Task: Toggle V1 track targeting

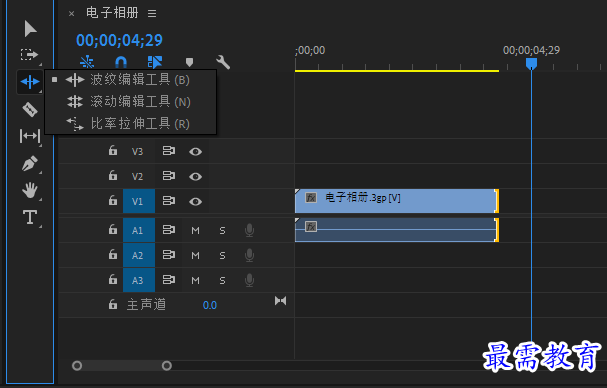Action: coord(139,201)
